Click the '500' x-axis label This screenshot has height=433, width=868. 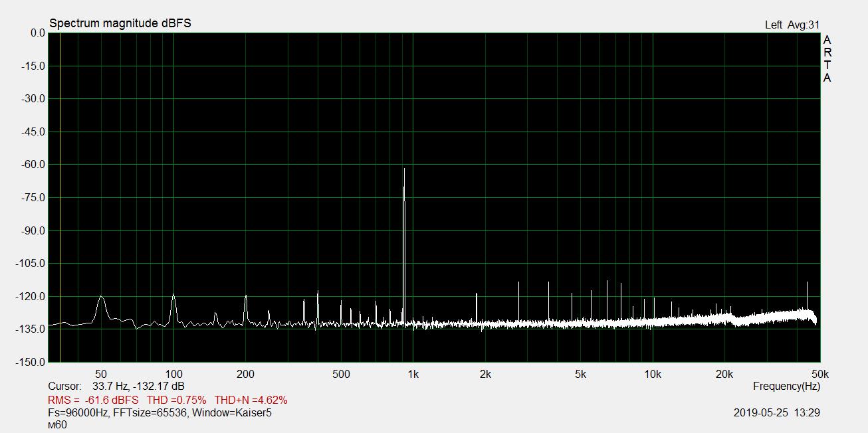pos(341,375)
